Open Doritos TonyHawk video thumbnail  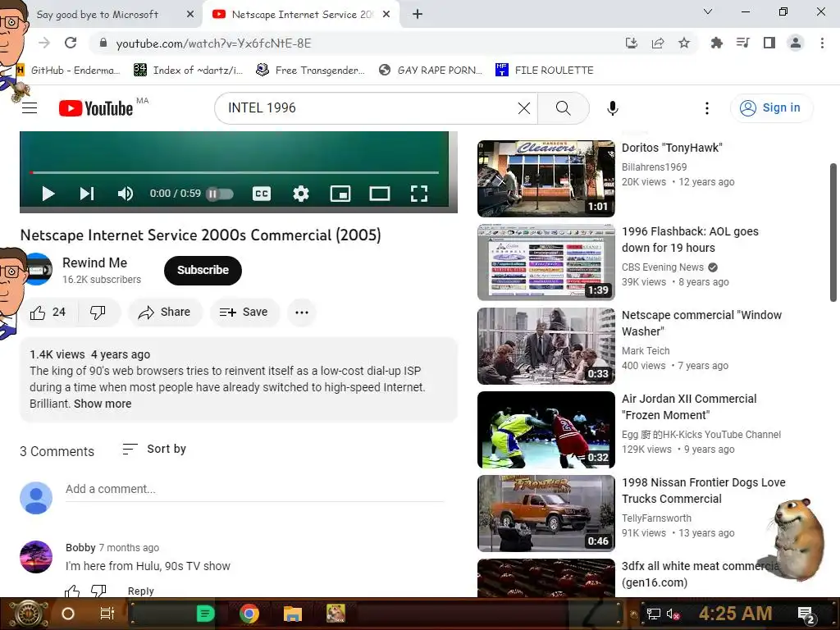coord(546,178)
